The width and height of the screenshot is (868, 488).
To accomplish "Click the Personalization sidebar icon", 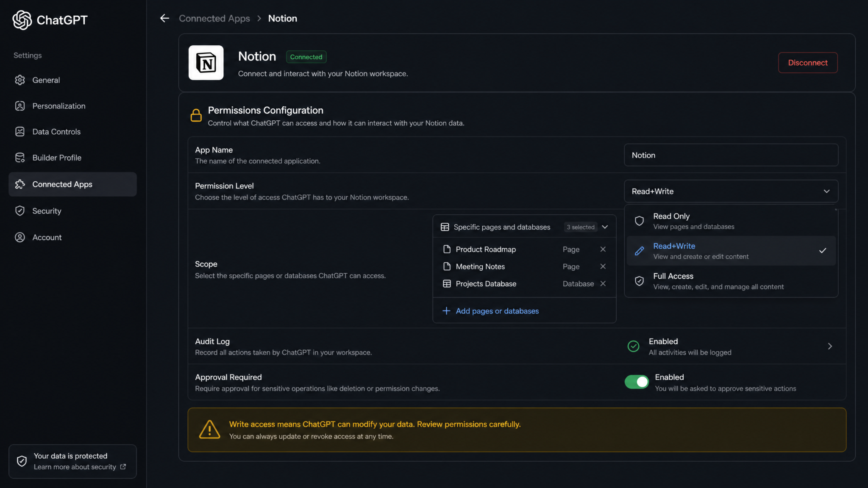I will coord(20,106).
